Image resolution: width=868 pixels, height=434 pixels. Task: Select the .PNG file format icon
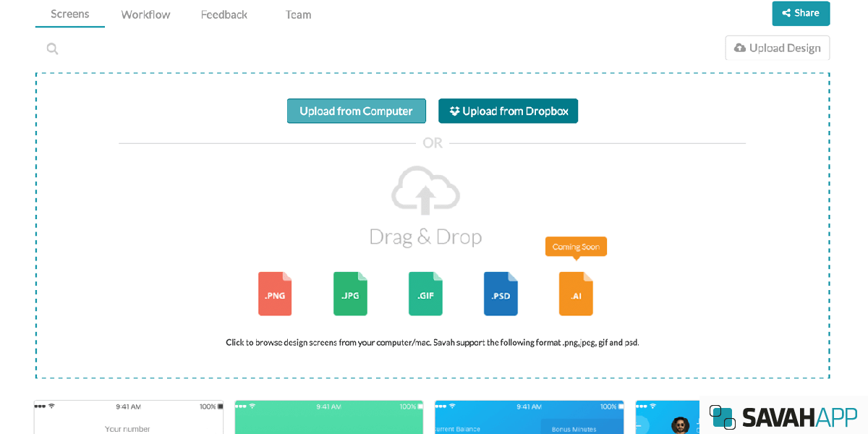pos(275,294)
